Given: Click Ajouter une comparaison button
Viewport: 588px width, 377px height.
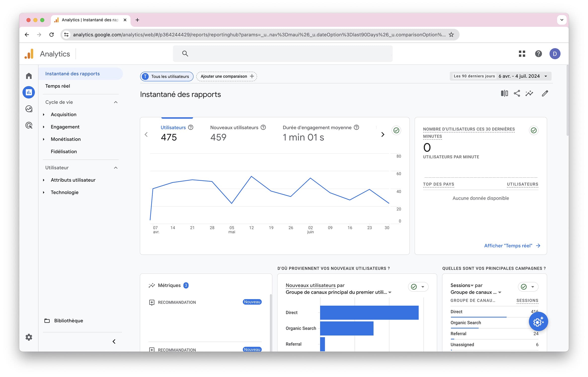Looking at the screenshot, I should pyautogui.click(x=226, y=76).
